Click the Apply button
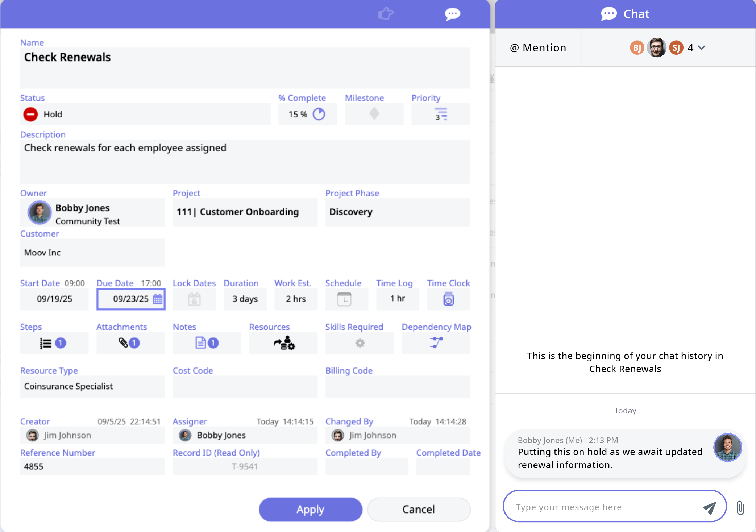 point(310,509)
